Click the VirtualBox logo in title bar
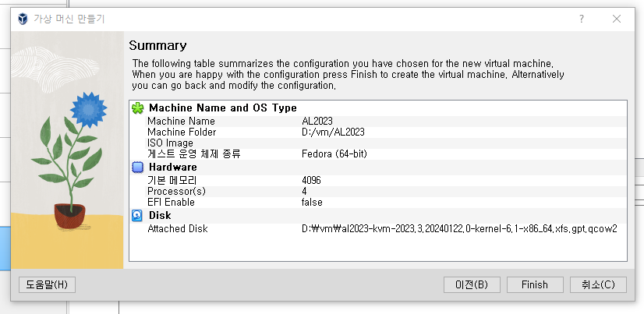Viewport: 644px width, 314px height. (23, 19)
